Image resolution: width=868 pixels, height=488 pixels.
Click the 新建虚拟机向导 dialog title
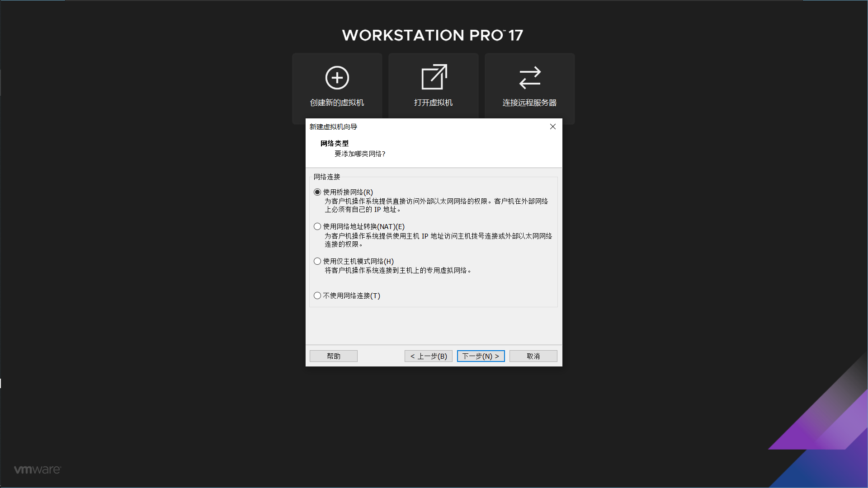tap(333, 127)
